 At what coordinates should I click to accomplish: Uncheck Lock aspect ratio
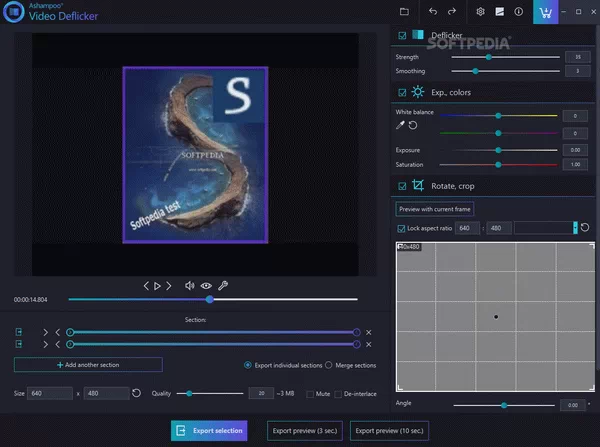(401, 228)
